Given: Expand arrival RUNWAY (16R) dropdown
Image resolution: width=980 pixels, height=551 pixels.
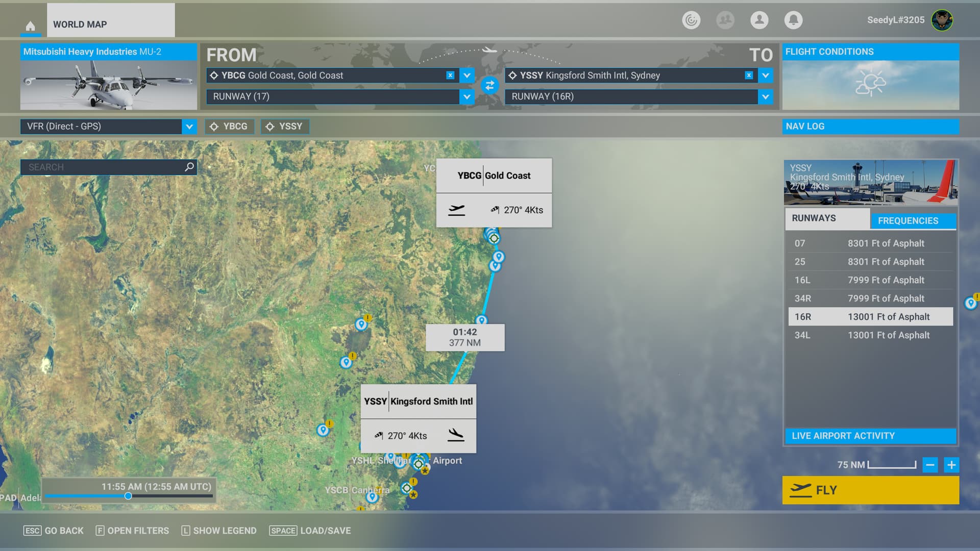Looking at the screenshot, I should click(765, 96).
